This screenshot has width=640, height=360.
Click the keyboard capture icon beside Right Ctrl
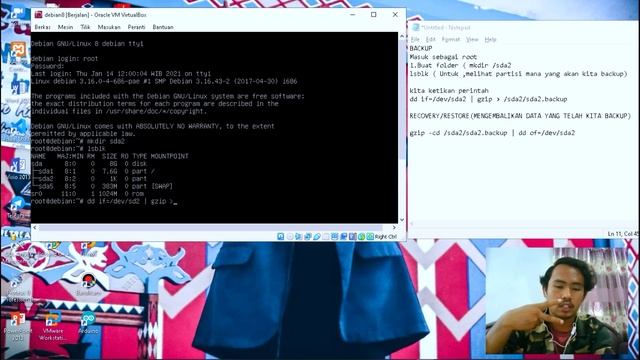(x=370, y=236)
